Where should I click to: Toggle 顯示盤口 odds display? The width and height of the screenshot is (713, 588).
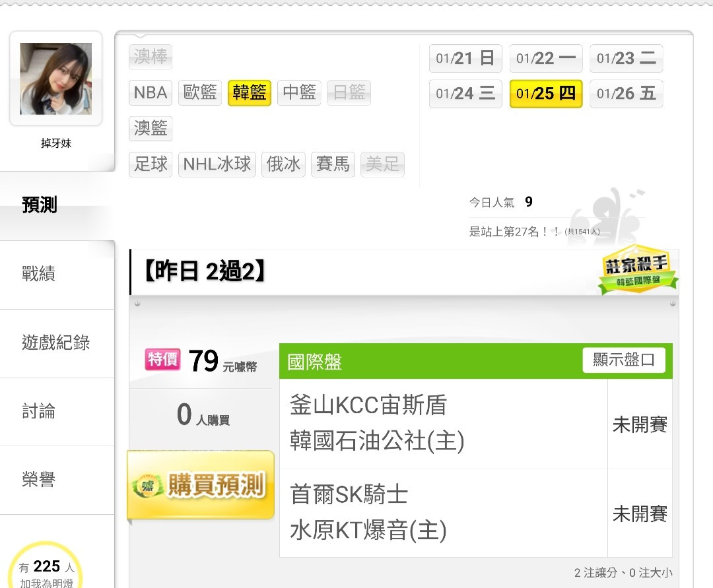[x=624, y=360]
